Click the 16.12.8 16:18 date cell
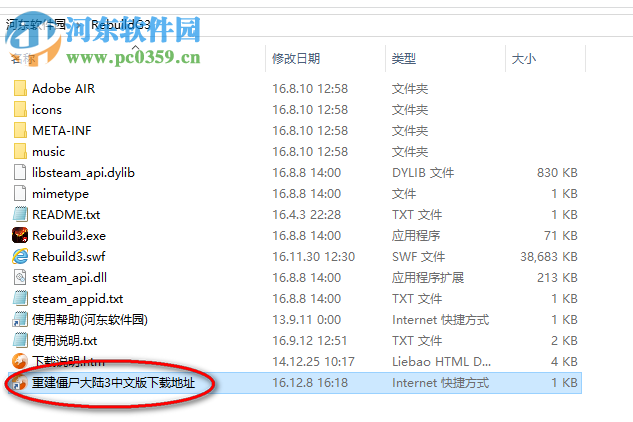This screenshot has width=633, height=422. 310,382
